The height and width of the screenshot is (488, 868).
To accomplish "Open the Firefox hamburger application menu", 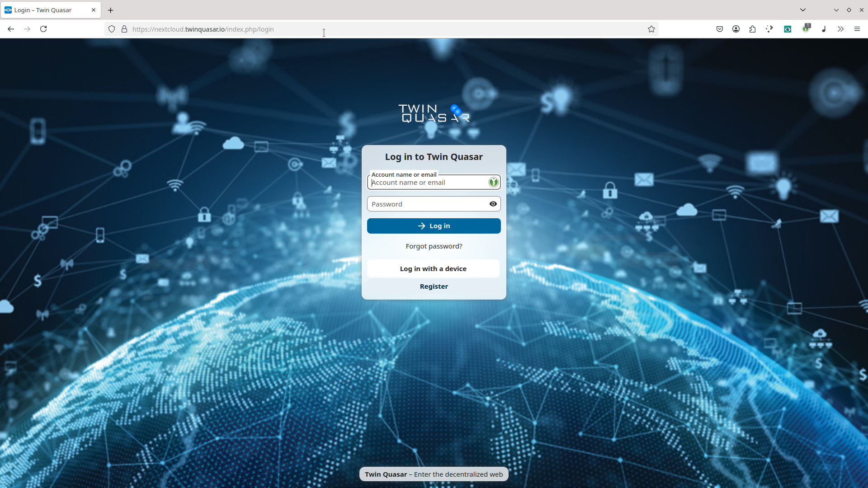I will 857,29.
